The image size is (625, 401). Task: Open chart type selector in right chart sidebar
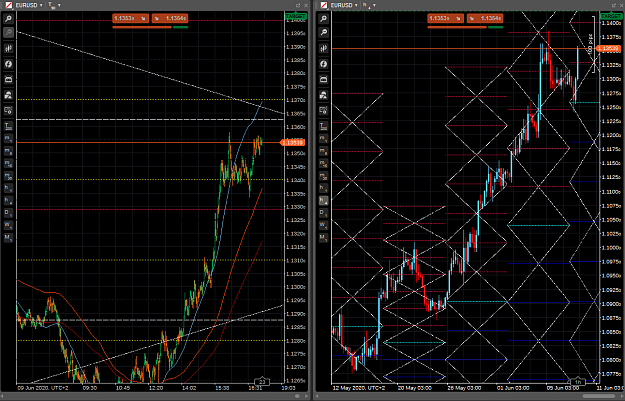click(x=324, y=48)
